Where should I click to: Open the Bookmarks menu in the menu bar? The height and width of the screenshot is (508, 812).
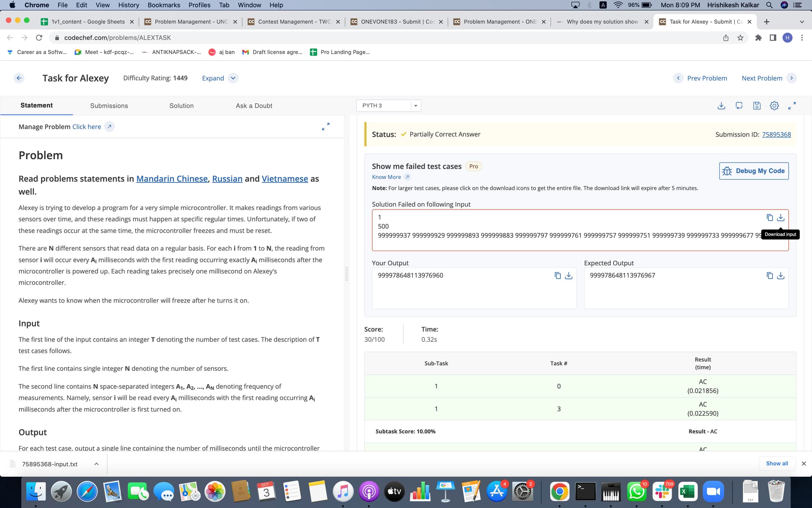point(164,5)
